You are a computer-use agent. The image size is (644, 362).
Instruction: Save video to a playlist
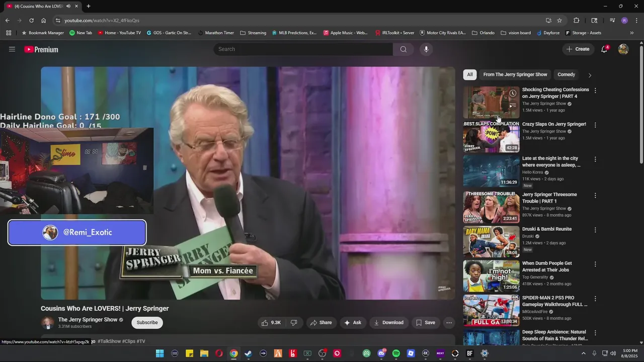[x=425, y=323]
